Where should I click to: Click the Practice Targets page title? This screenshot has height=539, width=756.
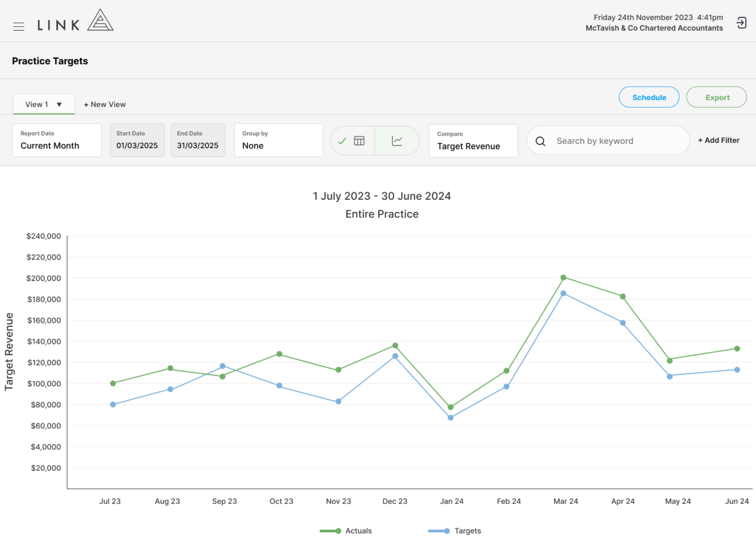[50, 61]
